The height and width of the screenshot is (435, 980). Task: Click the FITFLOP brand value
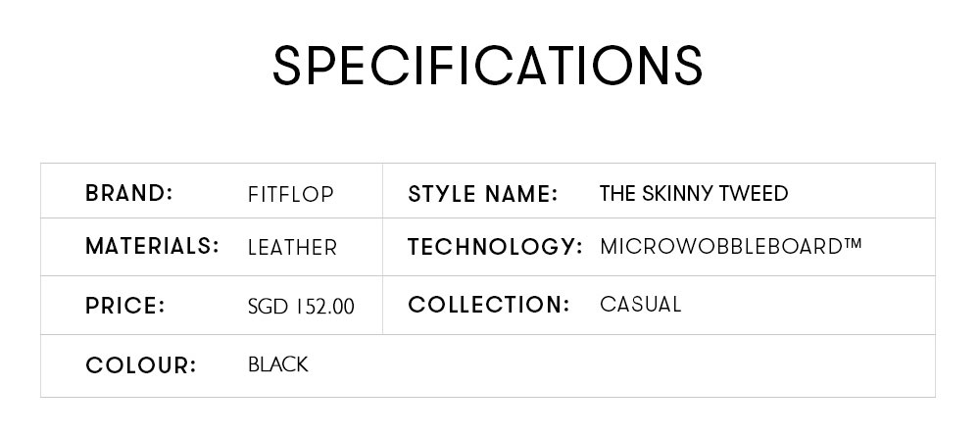(291, 194)
